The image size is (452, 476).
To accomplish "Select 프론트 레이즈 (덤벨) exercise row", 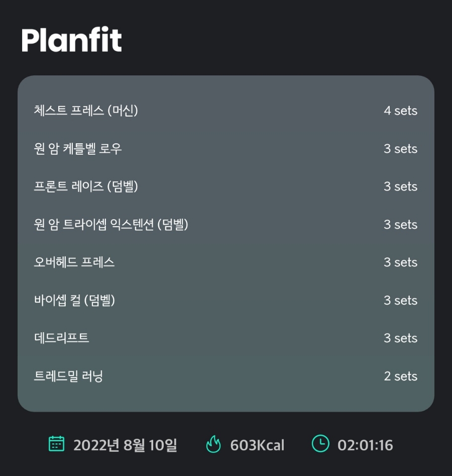I will click(86, 186).
